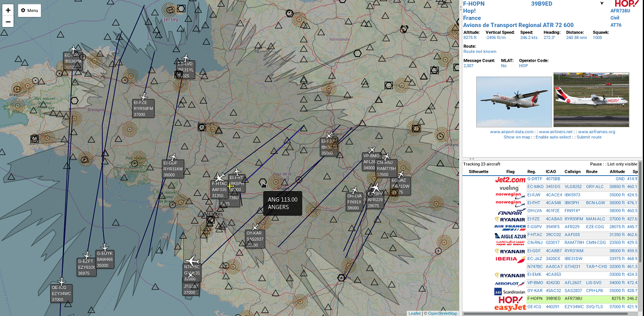Select the EZY63JX aircraft icon on the map
The width and height of the screenshot is (644, 316).
pos(87,256)
